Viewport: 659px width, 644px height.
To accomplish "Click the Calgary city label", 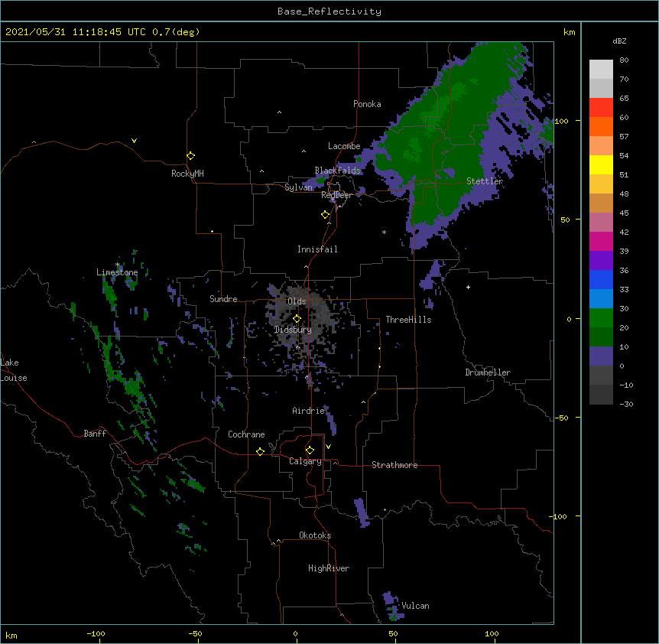I will coord(306,461).
